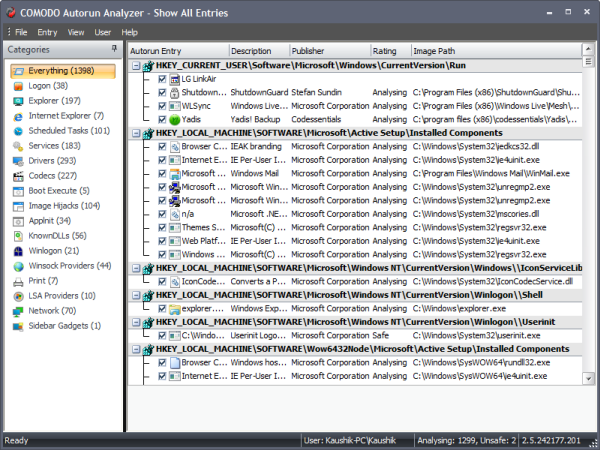Click the pin icon on Categories panel
The image size is (600, 450).
point(116,48)
